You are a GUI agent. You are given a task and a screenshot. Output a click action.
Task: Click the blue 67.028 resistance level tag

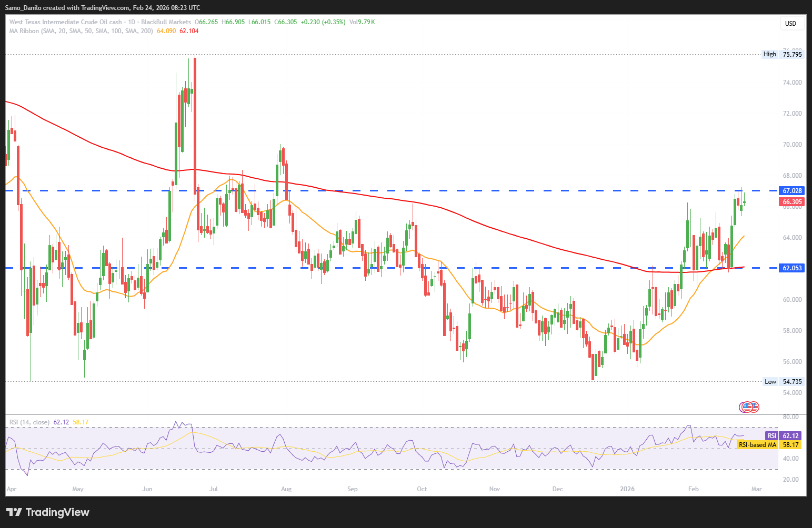[791, 191]
